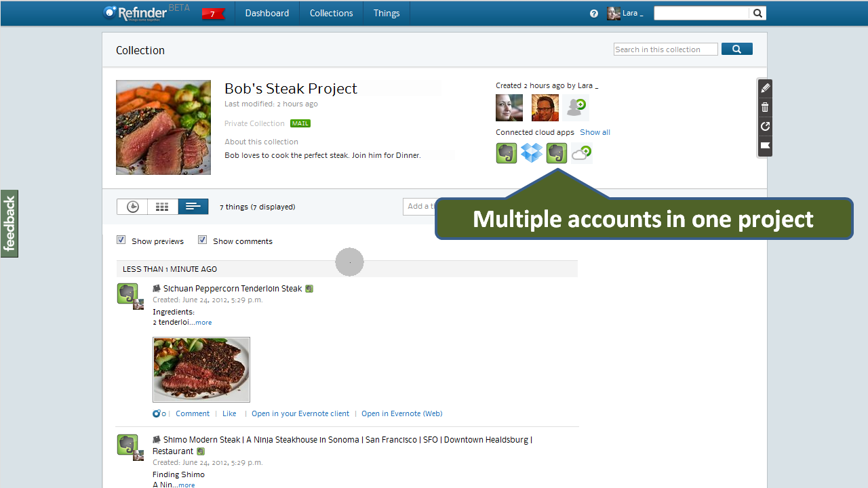
Task: Open the Dashboard menu item
Action: tap(267, 14)
